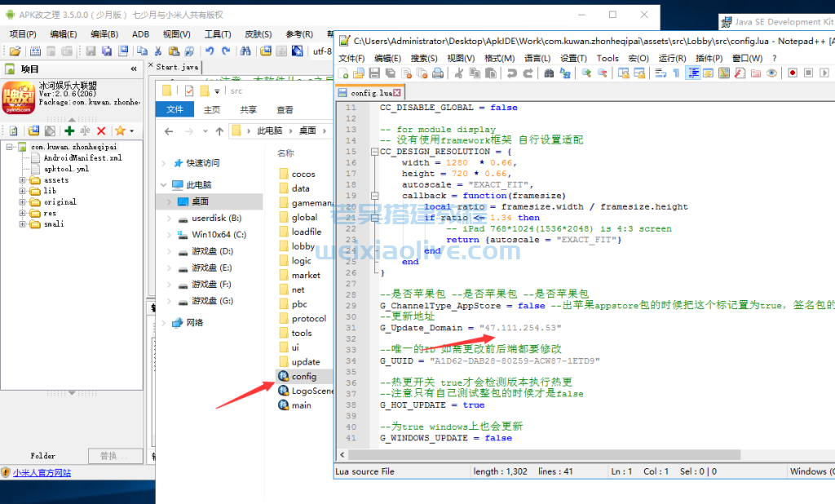Toggle the eye monitoring icon in Notepad++
Screen dimensions: 835x504
771,73
